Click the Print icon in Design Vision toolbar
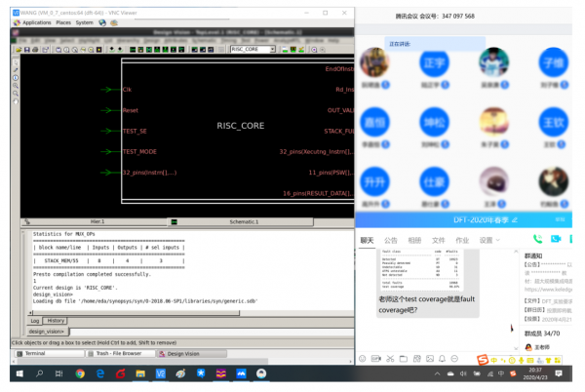The height and width of the screenshot is (392, 585). coord(35,49)
